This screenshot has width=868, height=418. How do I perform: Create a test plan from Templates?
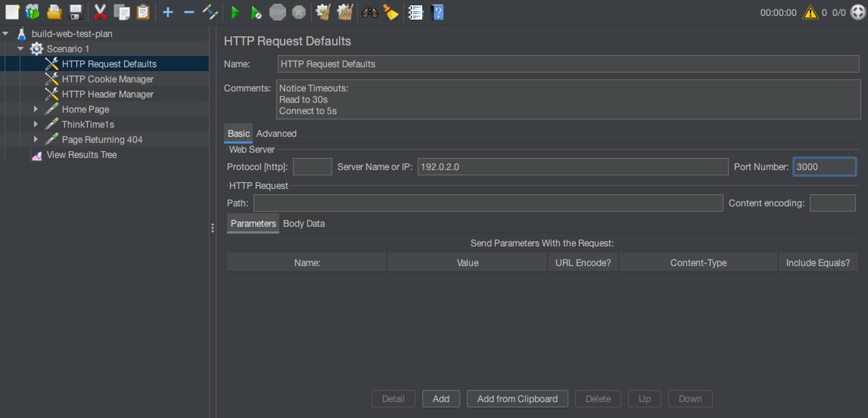coord(31,12)
